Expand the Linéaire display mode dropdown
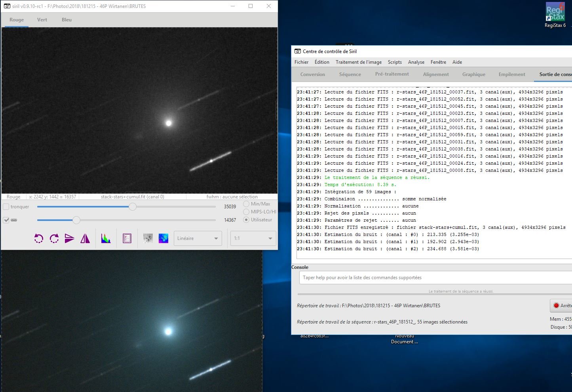Viewport: 572px width, 392px height. point(198,238)
